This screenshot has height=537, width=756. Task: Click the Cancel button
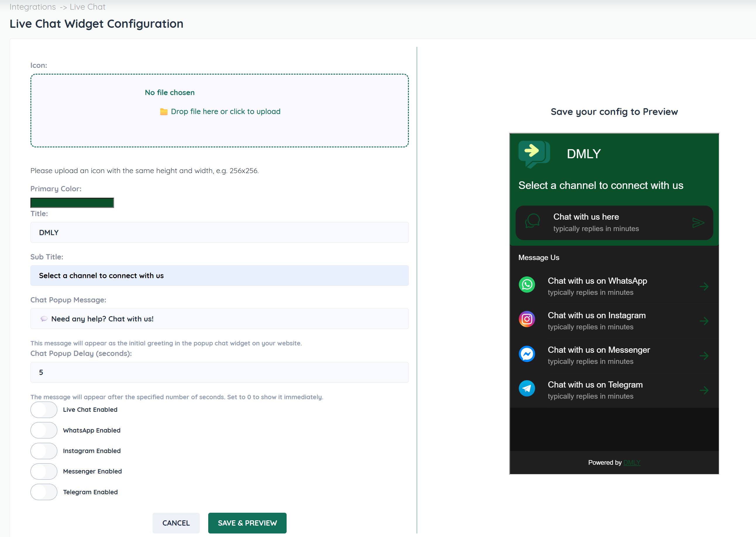point(176,523)
